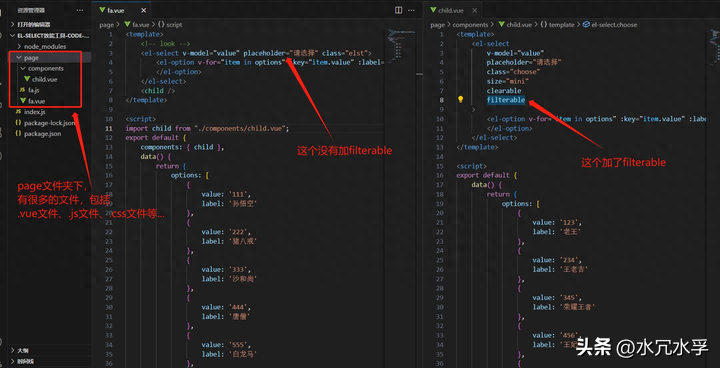Click the '{} template' breadcrumb symbol
This screenshot has height=368, width=720.
pos(557,25)
